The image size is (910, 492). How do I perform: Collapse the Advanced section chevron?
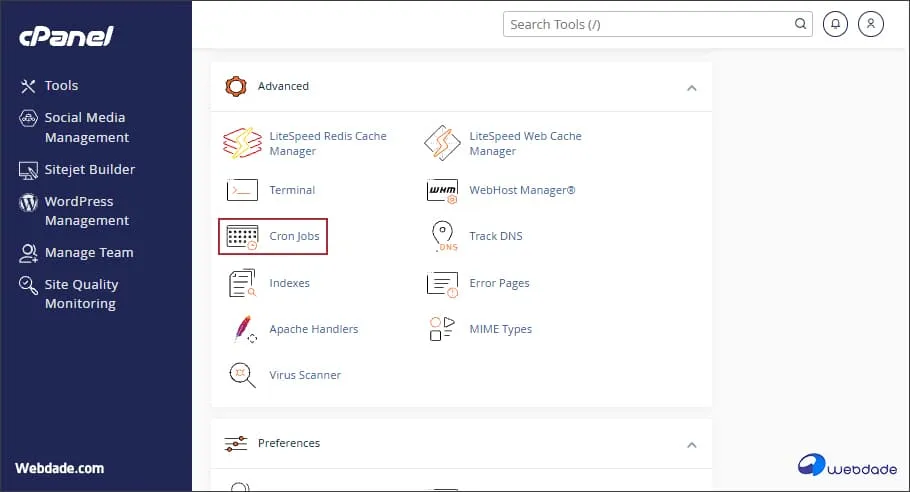tap(691, 88)
